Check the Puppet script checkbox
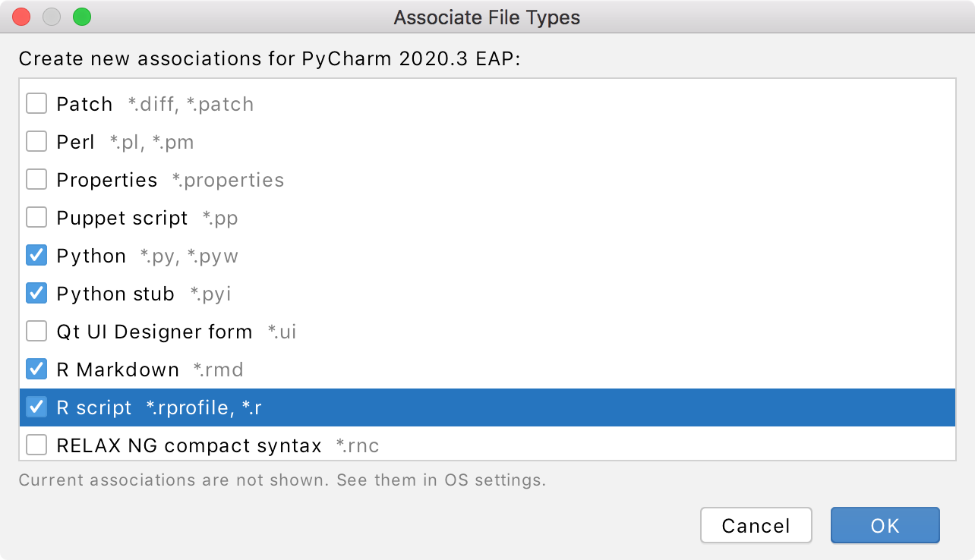Image resolution: width=975 pixels, height=560 pixels. pyautogui.click(x=36, y=217)
